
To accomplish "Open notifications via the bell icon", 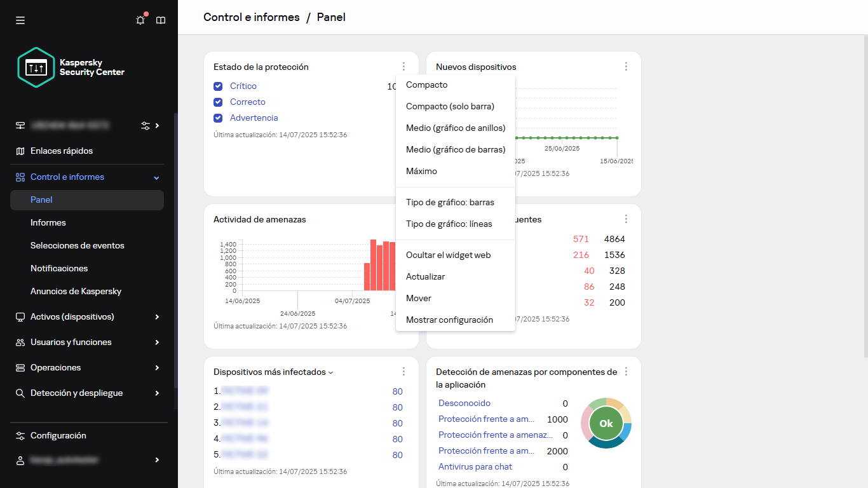I will click(140, 20).
